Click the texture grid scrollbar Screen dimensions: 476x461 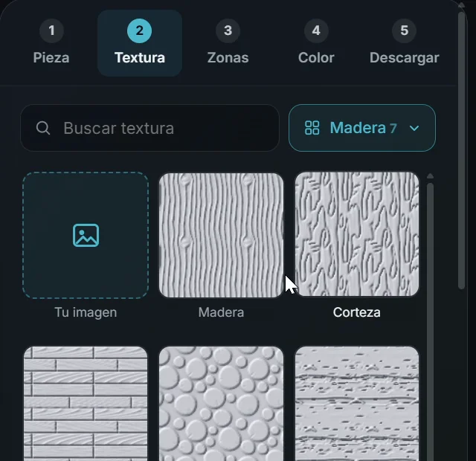(430, 321)
